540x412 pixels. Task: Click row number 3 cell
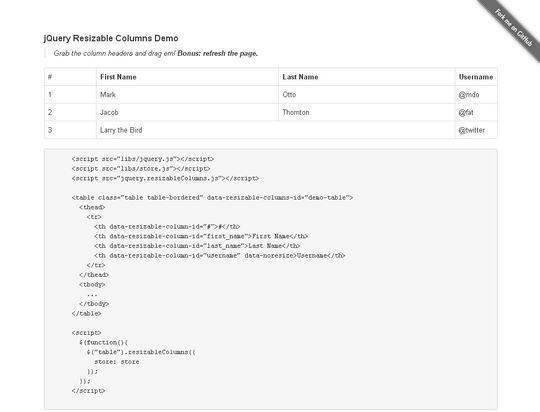(x=71, y=130)
